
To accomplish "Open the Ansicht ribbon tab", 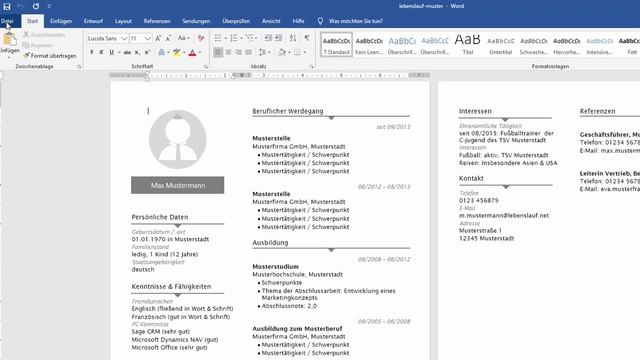I will [271, 21].
